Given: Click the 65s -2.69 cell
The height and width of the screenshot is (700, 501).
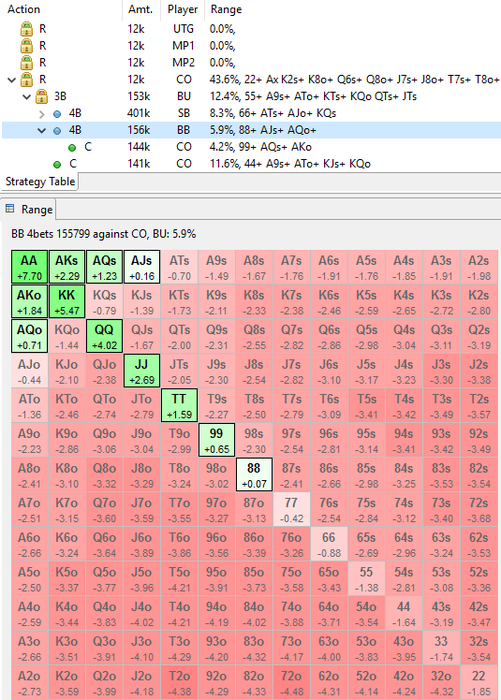Looking at the screenshot, I should click(366, 544).
